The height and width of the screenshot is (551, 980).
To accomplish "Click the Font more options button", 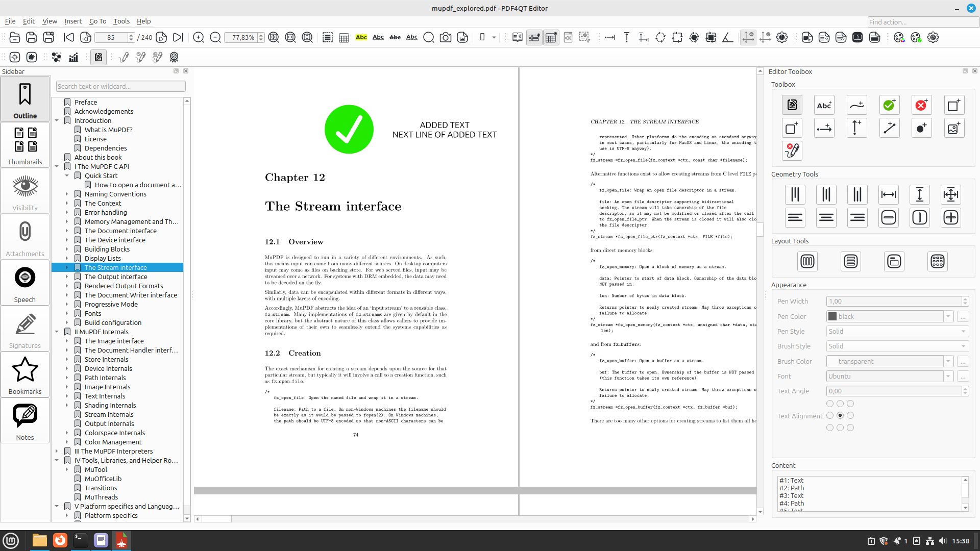I will pos(963,377).
